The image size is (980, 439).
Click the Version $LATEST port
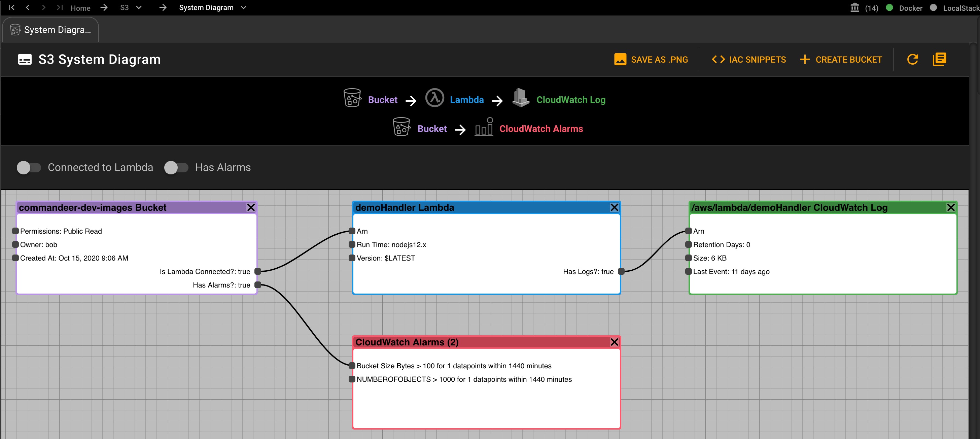pos(352,258)
